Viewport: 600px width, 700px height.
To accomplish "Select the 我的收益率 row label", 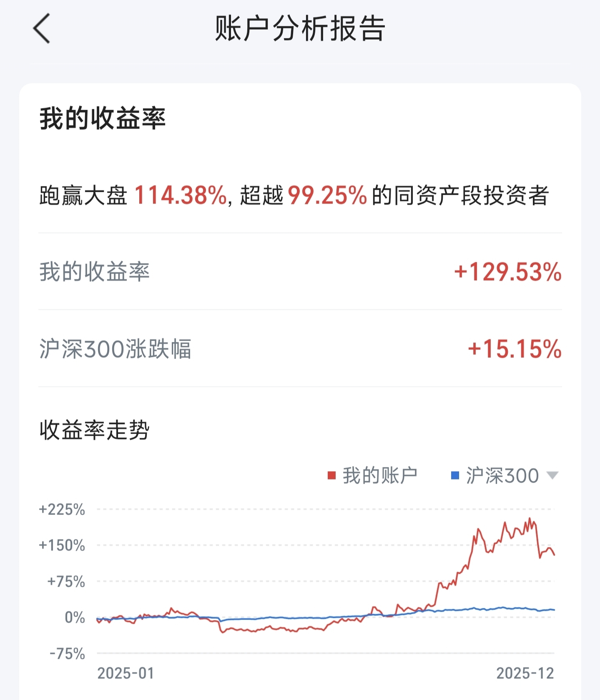I will (x=95, y=272).
